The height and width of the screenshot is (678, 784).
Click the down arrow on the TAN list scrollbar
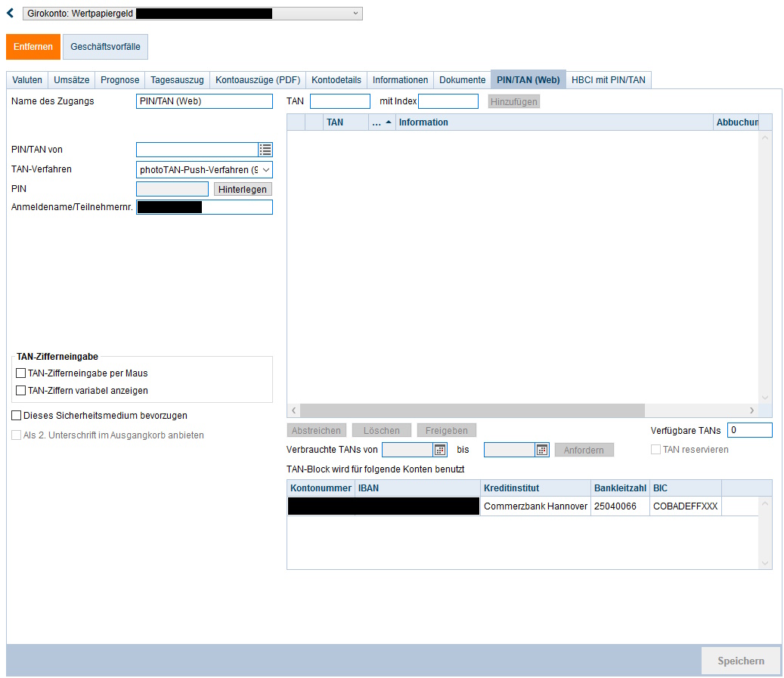point(765,397)
